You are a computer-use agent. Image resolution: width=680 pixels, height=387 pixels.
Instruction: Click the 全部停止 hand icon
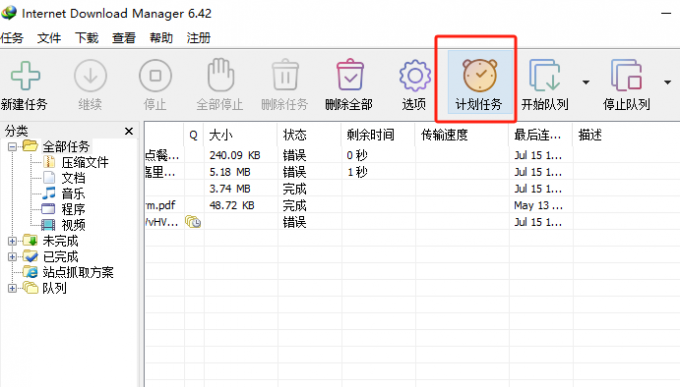click(x=220, y=75)
